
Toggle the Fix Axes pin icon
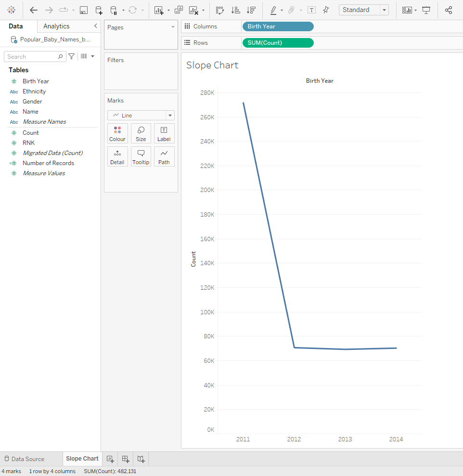(326, 10)
